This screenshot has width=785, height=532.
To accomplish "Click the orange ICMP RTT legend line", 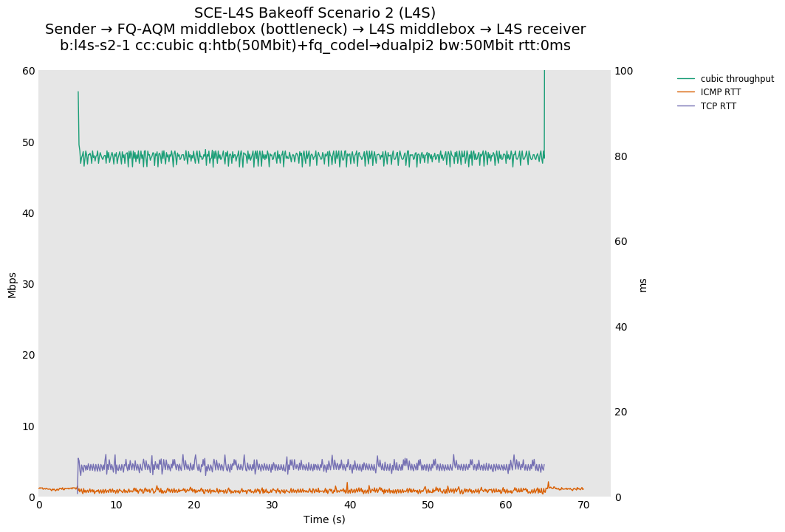I will coord(686,92).
